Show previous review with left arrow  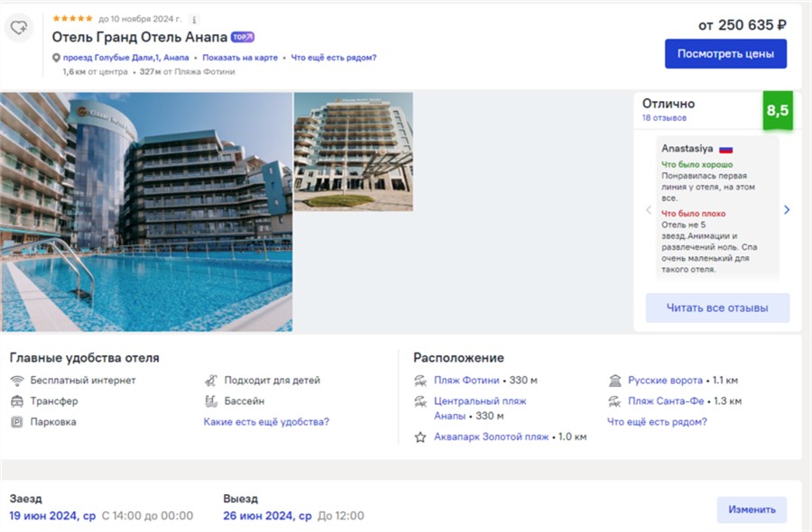click(x=648, y=210)
